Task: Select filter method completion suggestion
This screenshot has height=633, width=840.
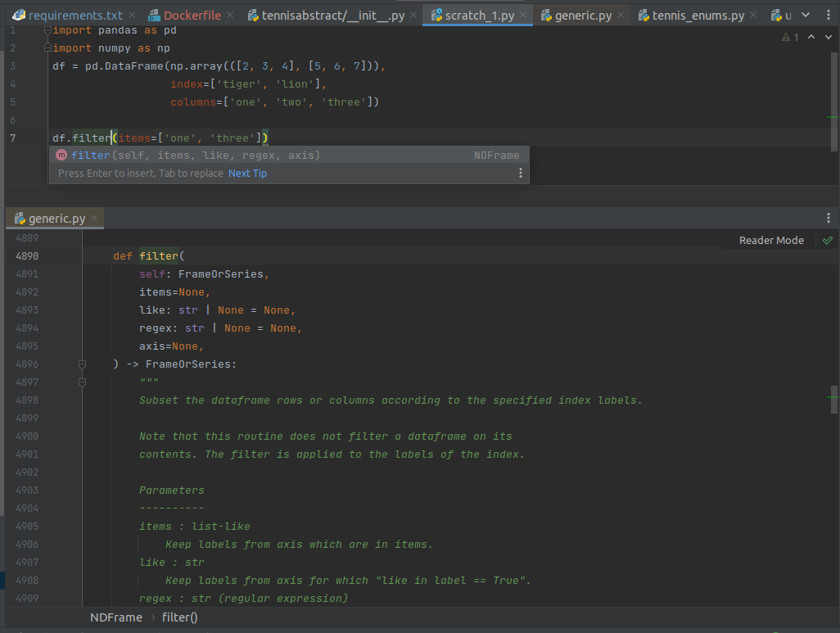Action: 289,156
